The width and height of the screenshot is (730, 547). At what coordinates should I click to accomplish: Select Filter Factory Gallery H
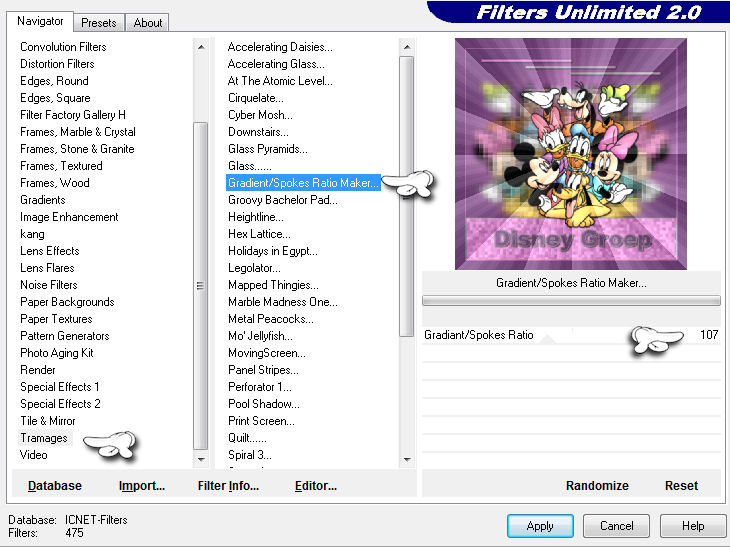[x=73, y=115]
